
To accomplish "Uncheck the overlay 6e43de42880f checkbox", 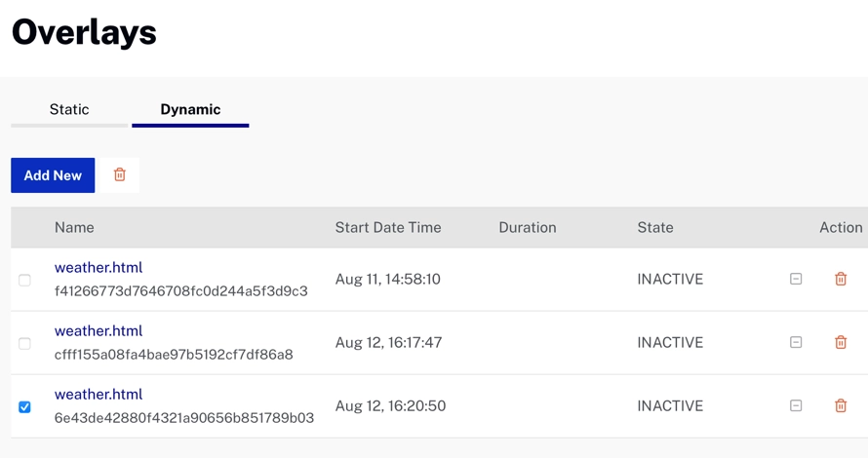I will coord(25,407).
